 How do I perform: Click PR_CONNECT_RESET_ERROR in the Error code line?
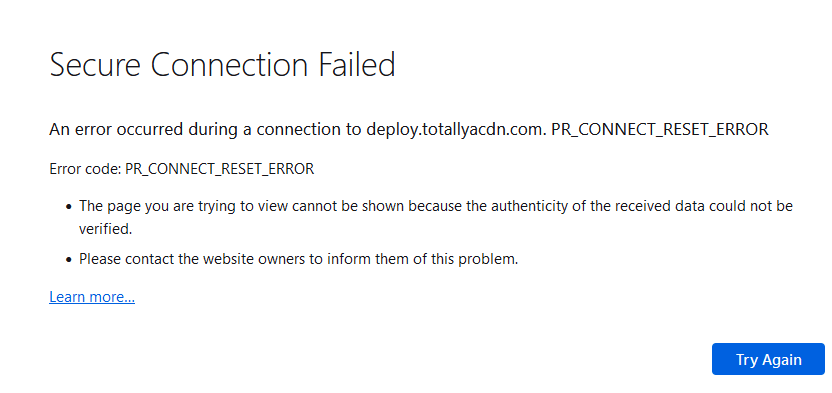(220, 169)
